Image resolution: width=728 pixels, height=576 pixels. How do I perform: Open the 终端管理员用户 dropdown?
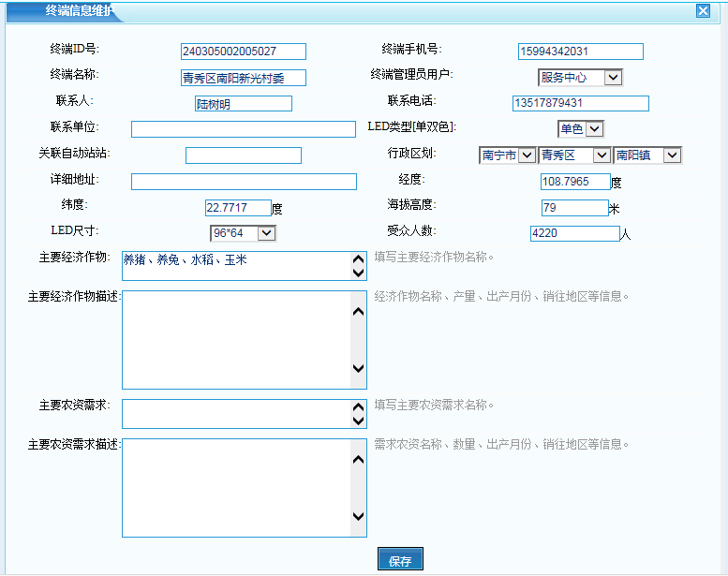580,78
